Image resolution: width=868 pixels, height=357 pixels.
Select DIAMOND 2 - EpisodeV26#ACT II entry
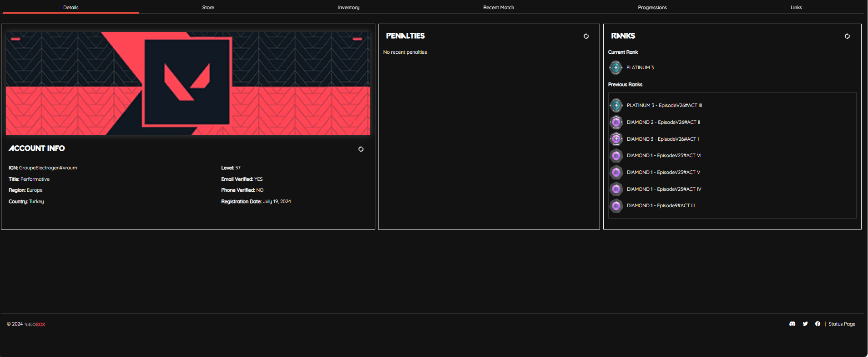point(664,122)
